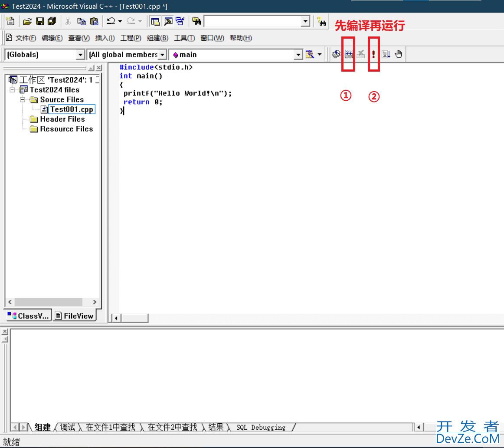The height and width of the screenshot is (448, 504).
Task: Save the file with the floppy disk icon
Action: click(x=40, y=22)
